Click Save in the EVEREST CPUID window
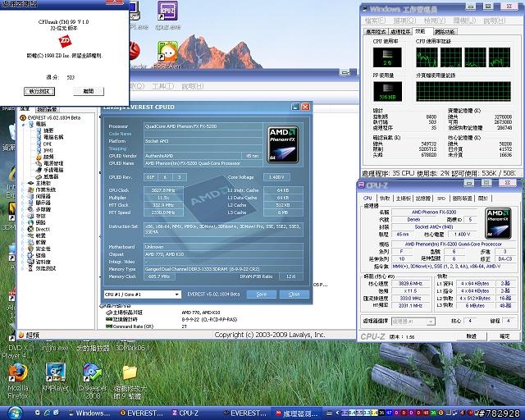The width and height of the screenshot is (525, 420). [x=262, y=294]
